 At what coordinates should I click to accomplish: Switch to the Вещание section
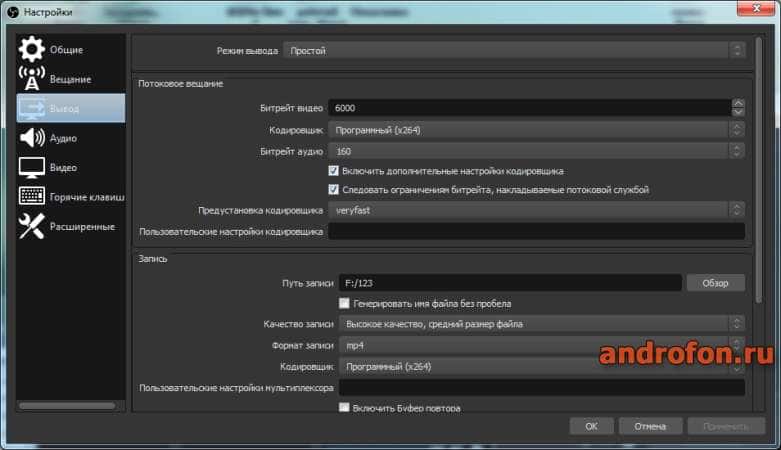click(70, 79)
